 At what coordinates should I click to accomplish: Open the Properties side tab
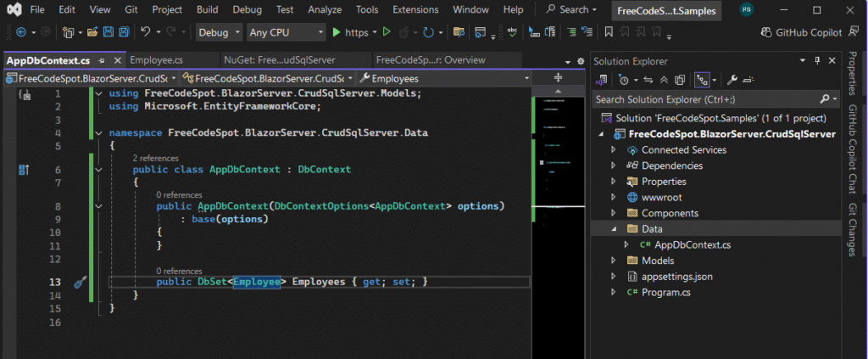click(853, 74)
